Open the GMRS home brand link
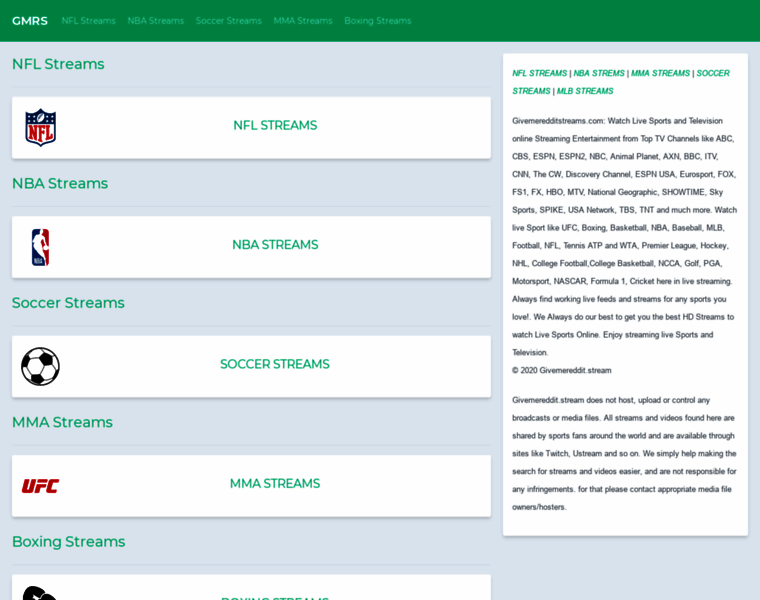The height and width of the screenshot is (600, 760). pyautogui.click(x=30, y=21)
